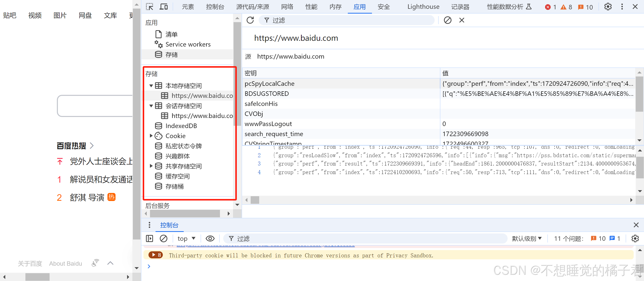This screenshot has height=281, width=644.
Task: Click the accessibility wheelchair icon in Baidu footer
Action: [x=95, y=263]
